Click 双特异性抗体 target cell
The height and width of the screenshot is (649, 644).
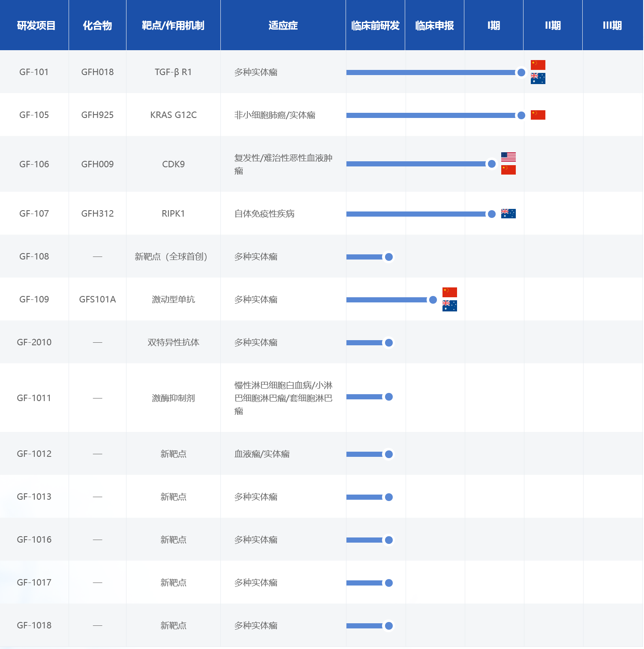pos(173,342)
